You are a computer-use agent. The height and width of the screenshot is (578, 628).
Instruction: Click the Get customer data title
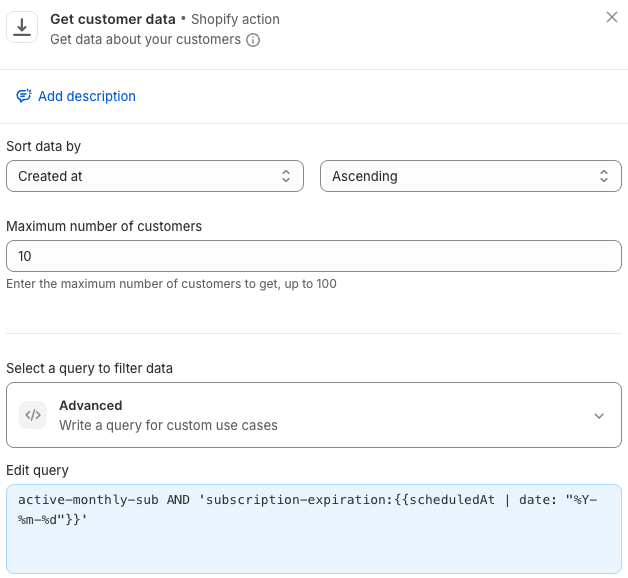tap(113, 19)
